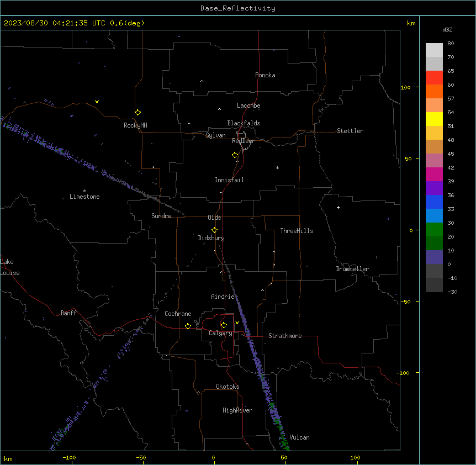This screenshot has height=465, width=476.
Task: Select the yellow diamond marker below Cochrane
Action: pyautogui.click(x=188, y=326)
